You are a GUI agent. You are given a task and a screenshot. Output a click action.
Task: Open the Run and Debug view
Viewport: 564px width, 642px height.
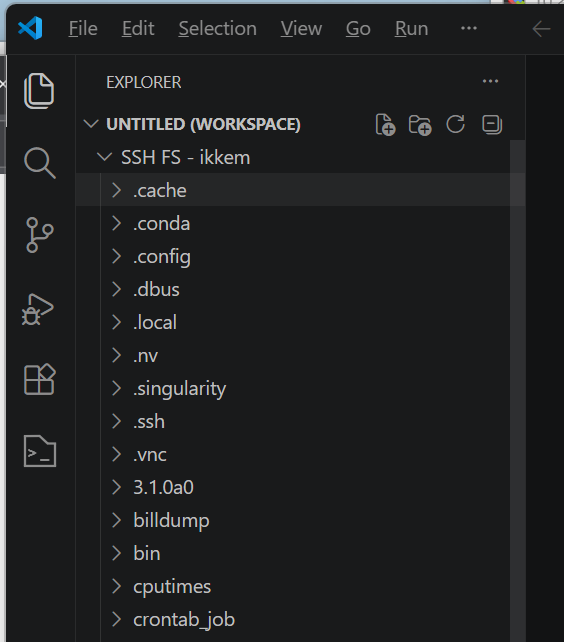point(38,309)
